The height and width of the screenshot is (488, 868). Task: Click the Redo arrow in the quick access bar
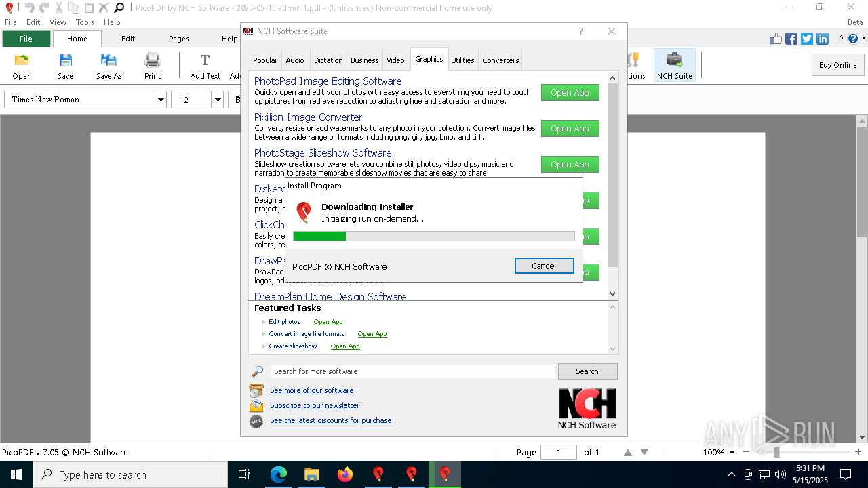point(43,8)
